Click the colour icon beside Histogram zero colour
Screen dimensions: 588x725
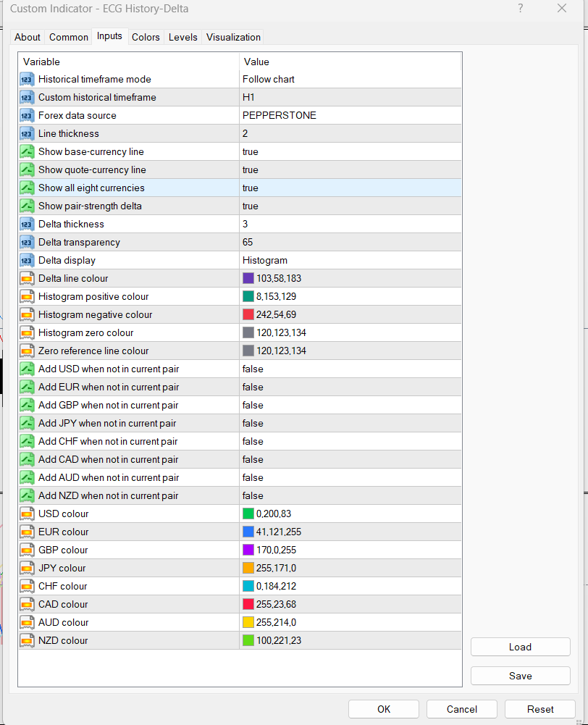coord(27,333)
